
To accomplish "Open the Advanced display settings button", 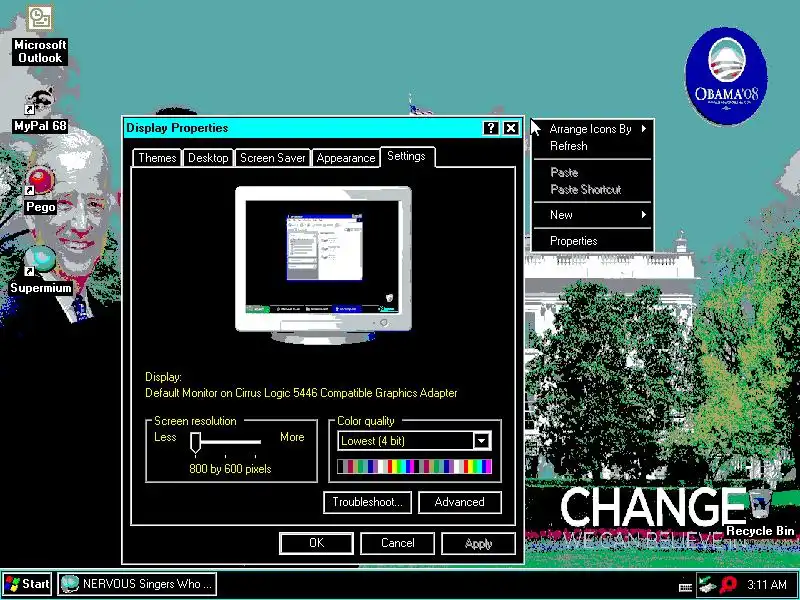I will (460, 503).
